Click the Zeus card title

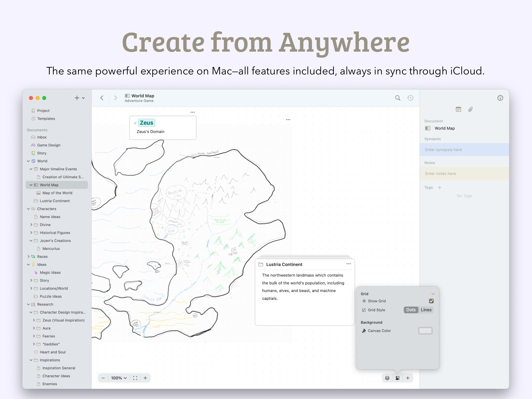pos(146,123)
